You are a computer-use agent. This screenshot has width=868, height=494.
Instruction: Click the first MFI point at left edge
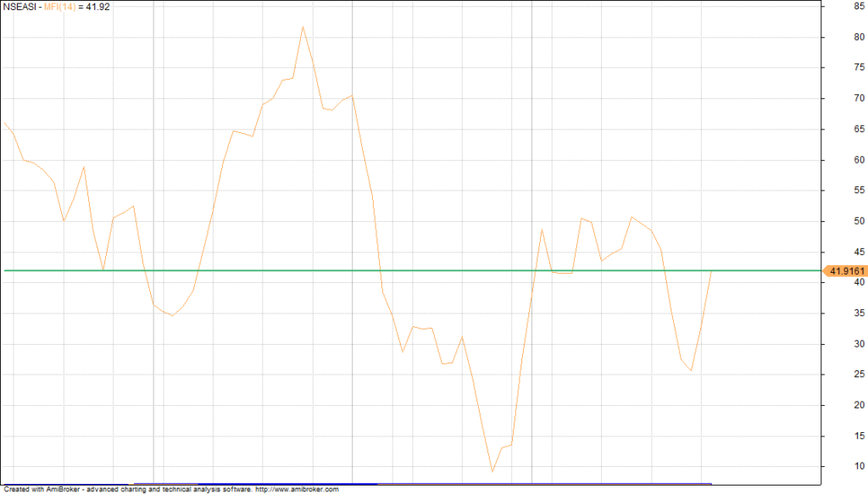click(x=4, y=122)
